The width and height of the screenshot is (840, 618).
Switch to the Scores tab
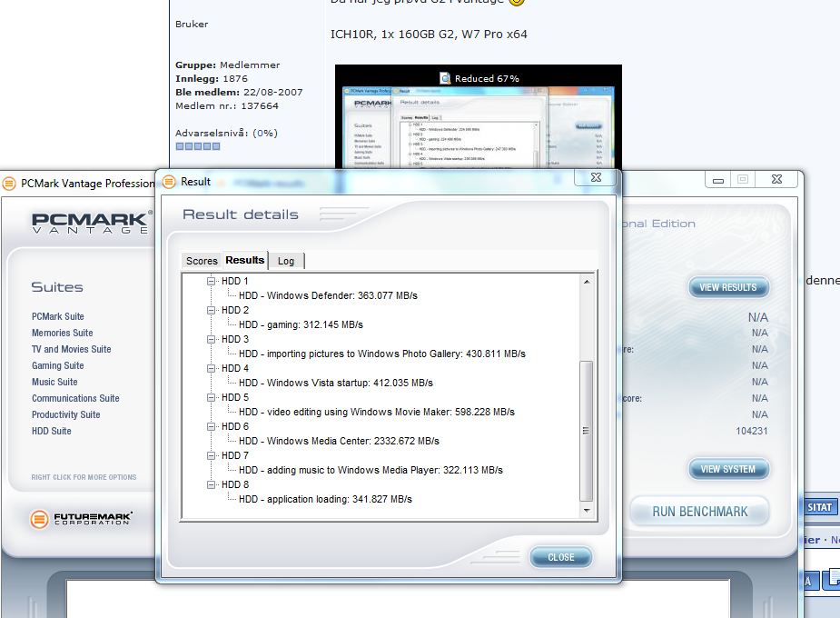pos(202,261)
